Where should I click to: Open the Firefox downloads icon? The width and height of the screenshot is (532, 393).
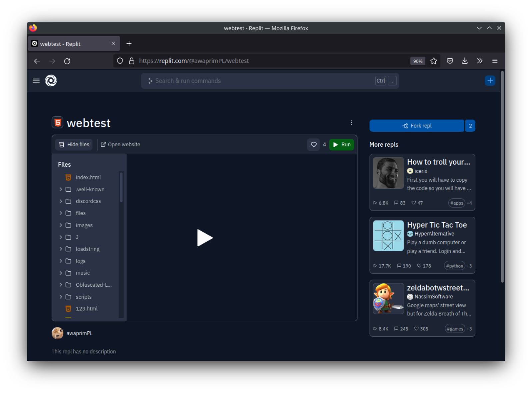[x=465, y=61]
